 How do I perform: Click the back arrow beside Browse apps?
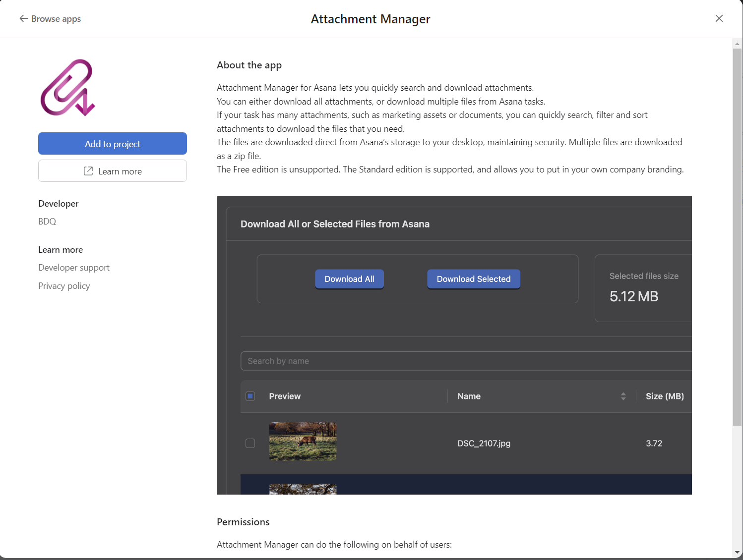[23, 19]
